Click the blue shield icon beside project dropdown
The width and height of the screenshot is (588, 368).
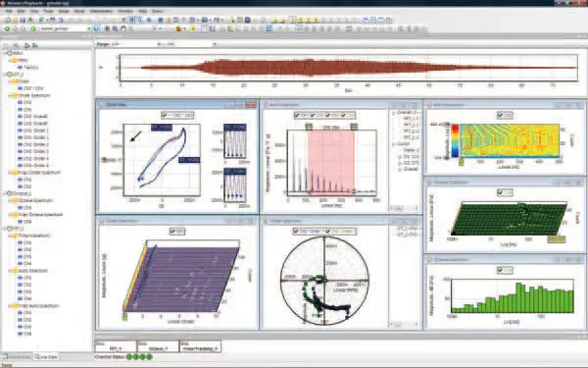97,28
